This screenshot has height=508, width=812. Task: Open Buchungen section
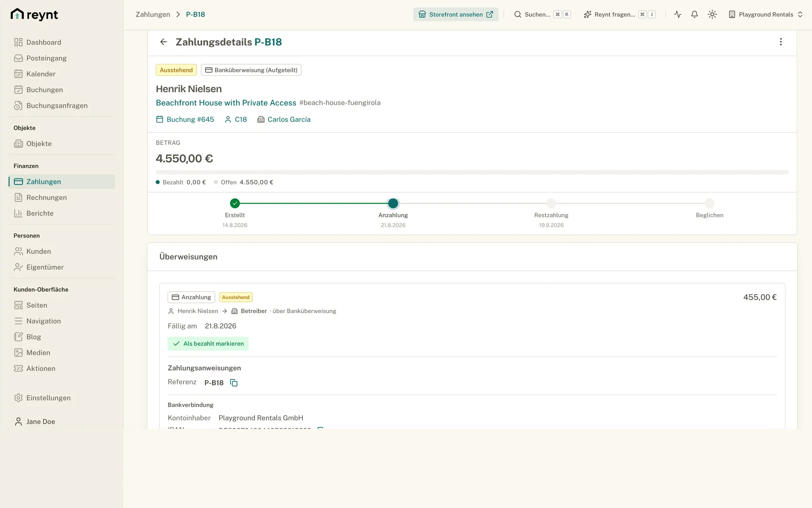(x=62, y=90)
